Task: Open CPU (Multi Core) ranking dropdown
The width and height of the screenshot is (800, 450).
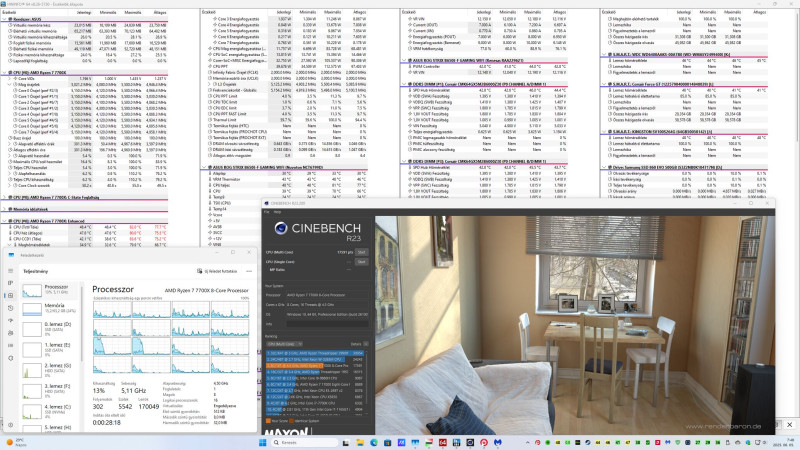Action: [284, 344]
